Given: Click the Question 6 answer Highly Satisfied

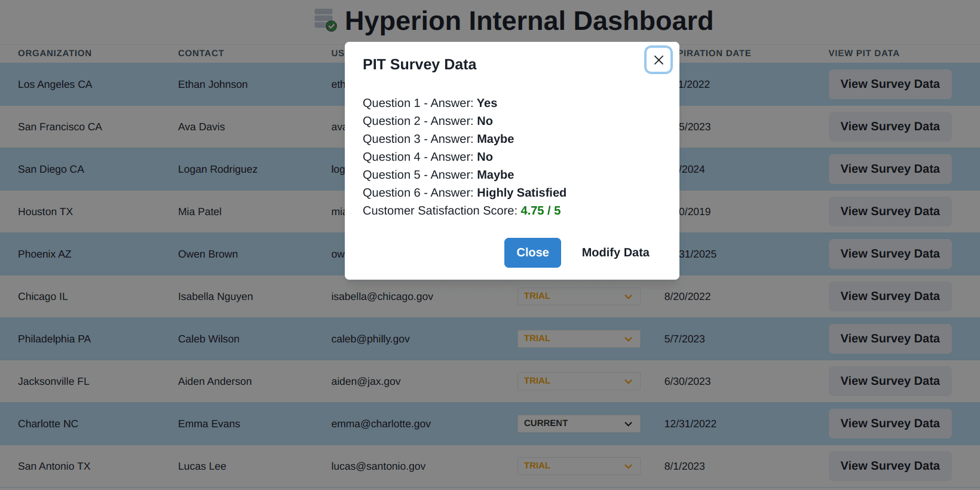Looking at the screenshot, I should [x=521, y=193].
